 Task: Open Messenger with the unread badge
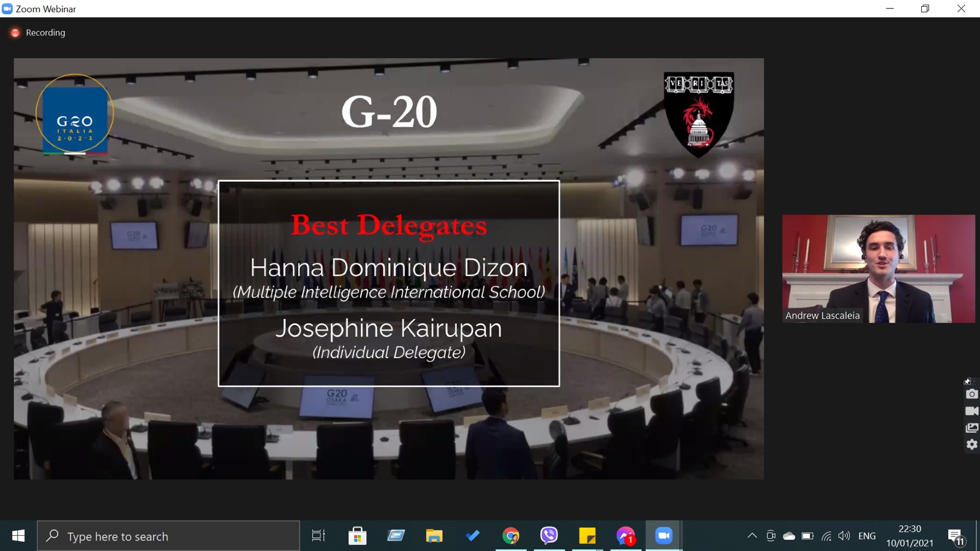(x=625, y=536)
